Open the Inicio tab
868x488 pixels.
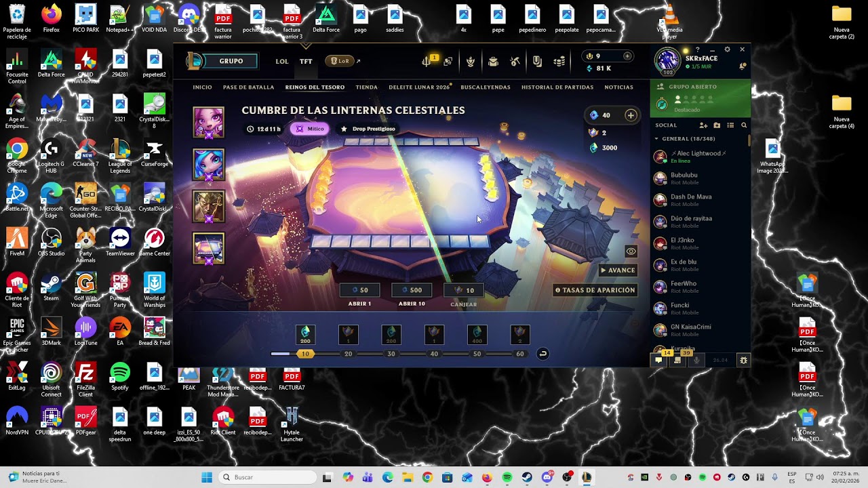tap(202, 87)
